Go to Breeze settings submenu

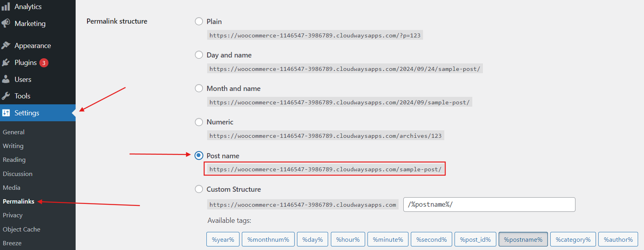tap(12, 243)
